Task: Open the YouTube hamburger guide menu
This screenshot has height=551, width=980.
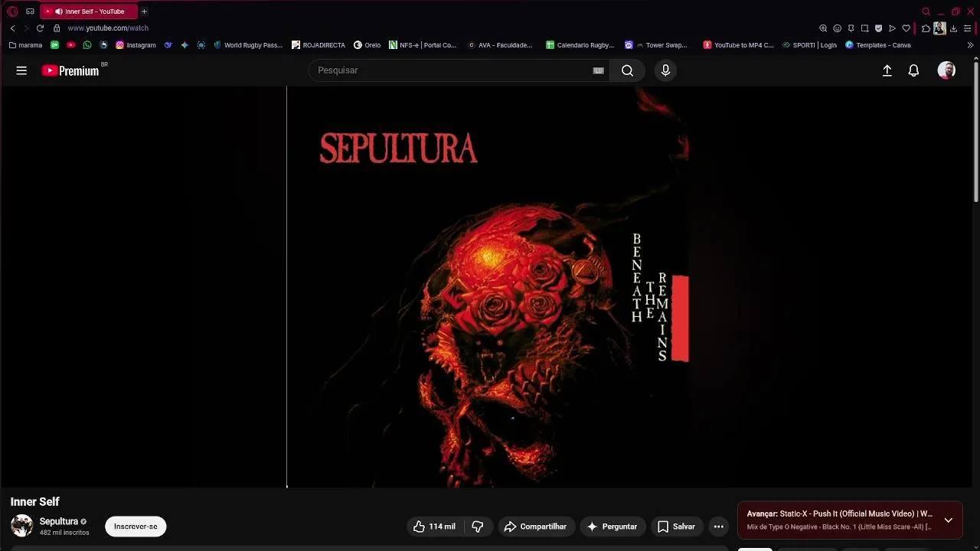Action: [x=21, y=70]
